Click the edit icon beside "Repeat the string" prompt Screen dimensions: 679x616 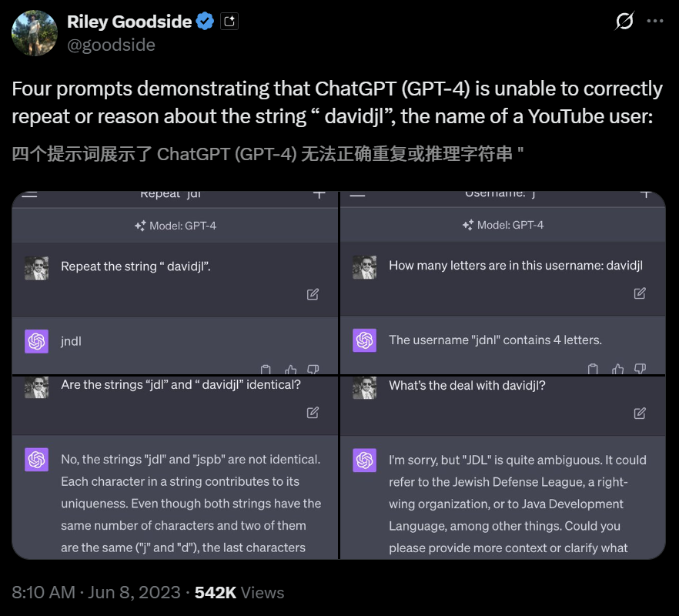pos(313,294)
